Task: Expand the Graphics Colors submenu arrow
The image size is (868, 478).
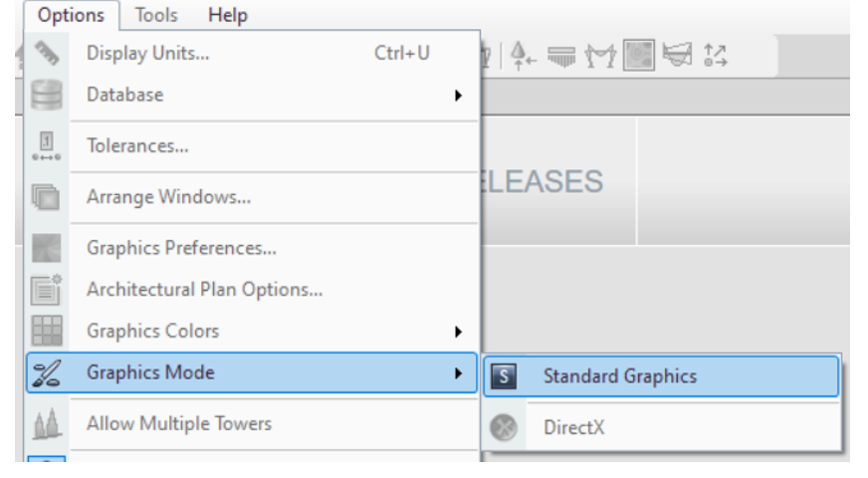Action: tap(458, 332)
